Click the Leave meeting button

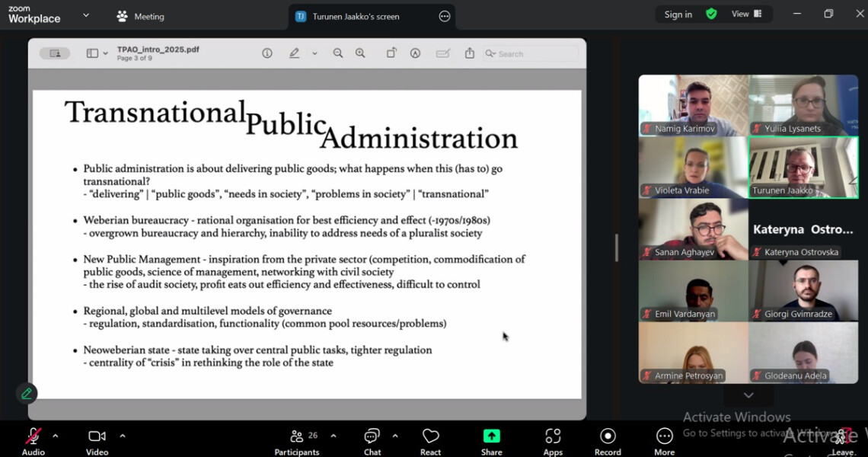(x=842, y=441)
